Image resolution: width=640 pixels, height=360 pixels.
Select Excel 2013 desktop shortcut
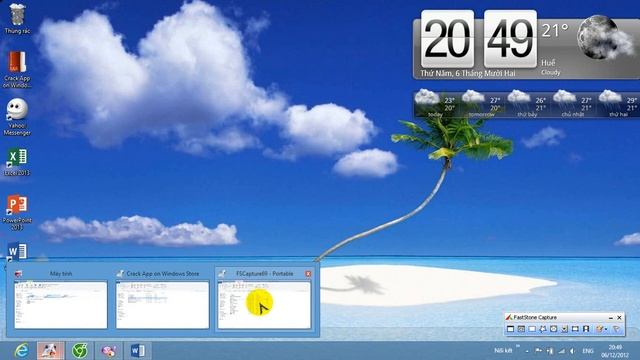click(x=17, y=162)
